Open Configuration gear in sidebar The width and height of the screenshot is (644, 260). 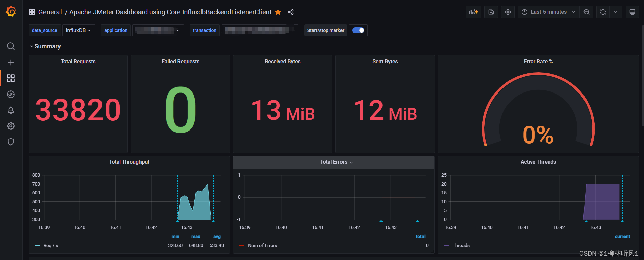(11, 126)
